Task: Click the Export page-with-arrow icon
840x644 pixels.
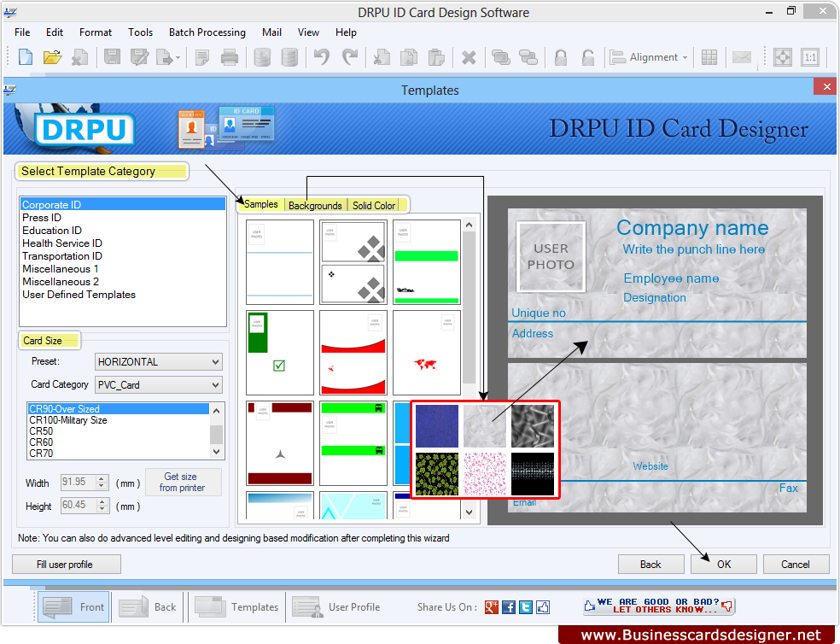Action: point(165,57)
